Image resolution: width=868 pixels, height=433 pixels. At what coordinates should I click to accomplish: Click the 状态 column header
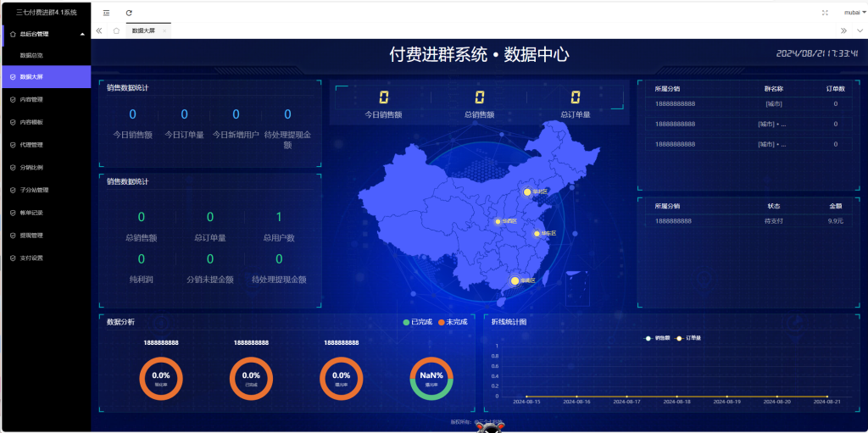click(773, 206)
